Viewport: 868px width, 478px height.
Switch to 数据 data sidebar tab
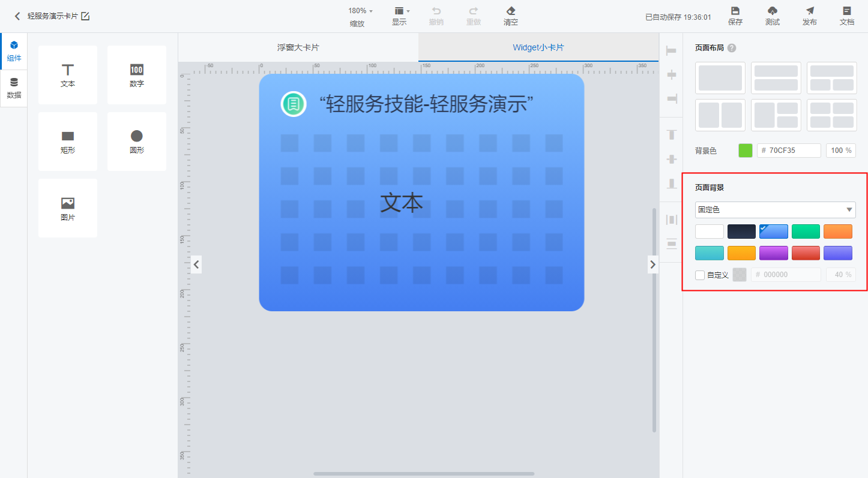(x=14, y=88)
